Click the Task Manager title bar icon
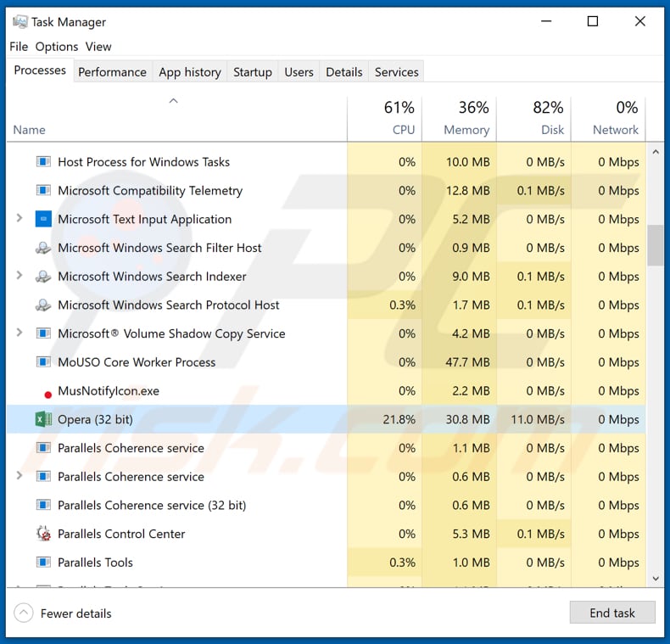The width and height of the screenshot is (670, 644). 20,21
